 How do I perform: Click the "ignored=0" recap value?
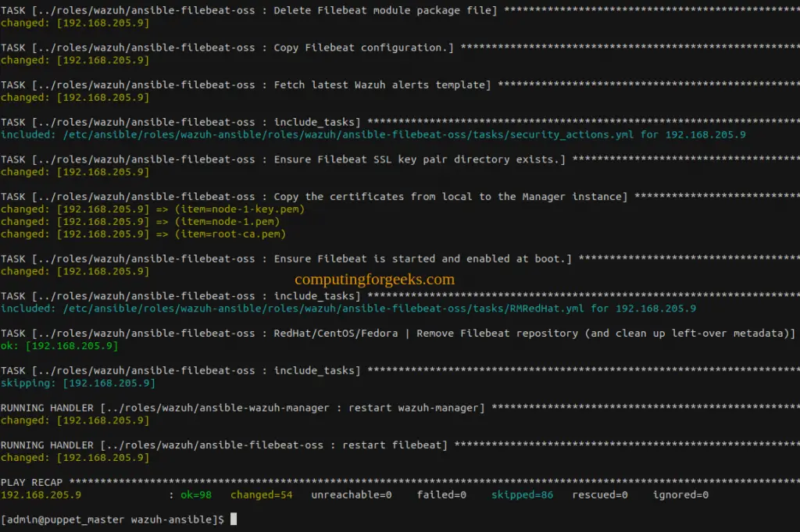click(x=680, y=495)
